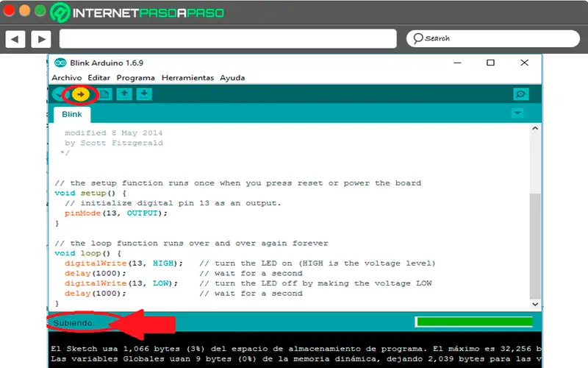The height and width of the screenshot is (368, 588).
Task: Close the Blink Arduino window
Action: [524, 63]
